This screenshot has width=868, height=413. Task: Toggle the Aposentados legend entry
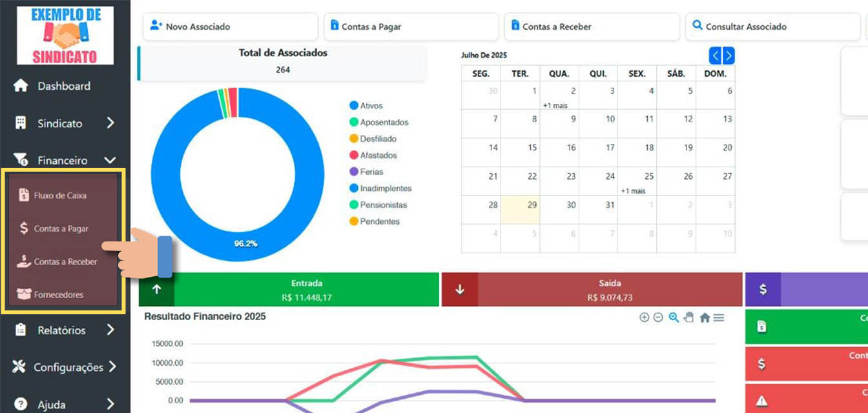[x=384, y=122]
